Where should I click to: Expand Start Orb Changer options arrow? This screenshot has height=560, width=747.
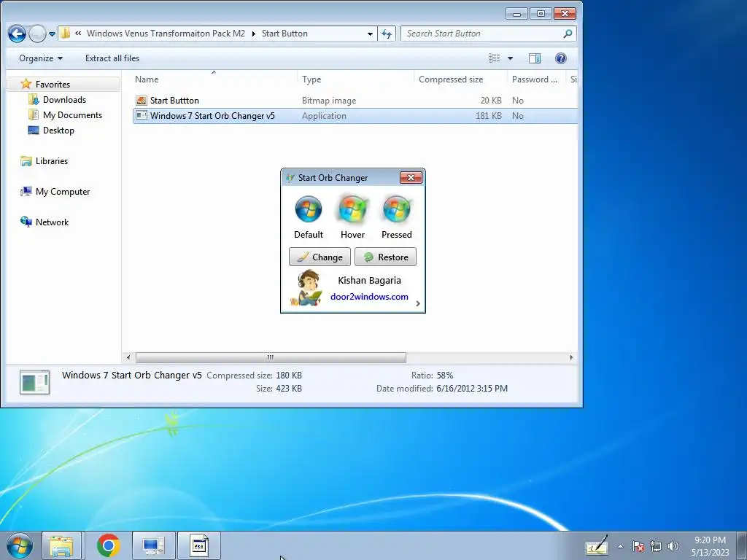click(x=418, y=304)
